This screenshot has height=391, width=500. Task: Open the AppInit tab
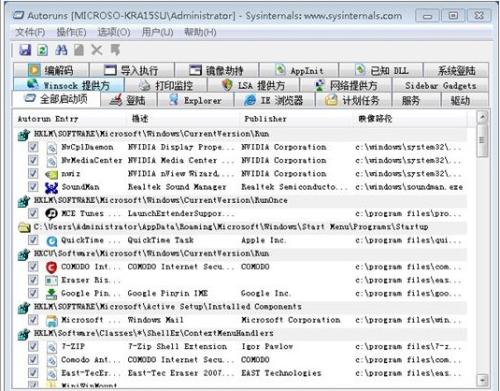click(299, 71)
